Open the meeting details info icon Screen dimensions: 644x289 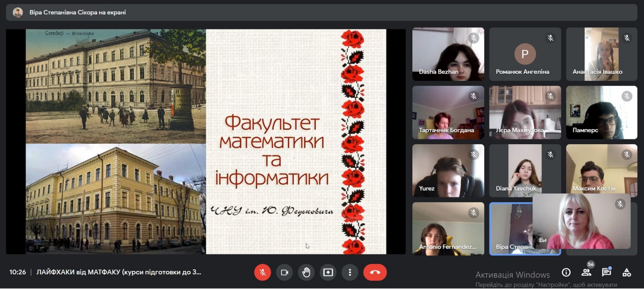click(566, 272)
